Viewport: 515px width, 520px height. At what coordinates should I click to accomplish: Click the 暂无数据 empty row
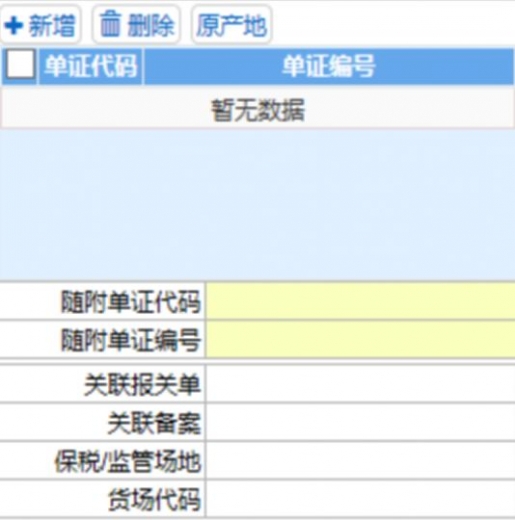[257, 110]
